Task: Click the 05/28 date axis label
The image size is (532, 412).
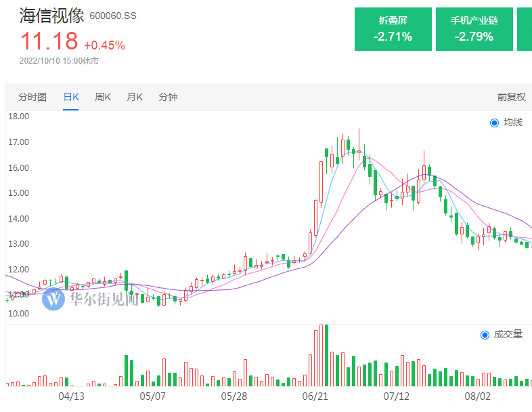Action: [x=234, y=396]
